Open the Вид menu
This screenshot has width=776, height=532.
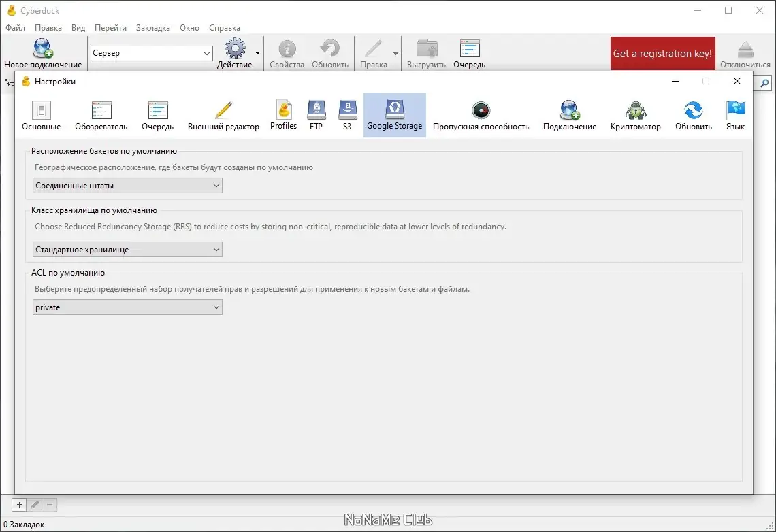tap(78, 28)
